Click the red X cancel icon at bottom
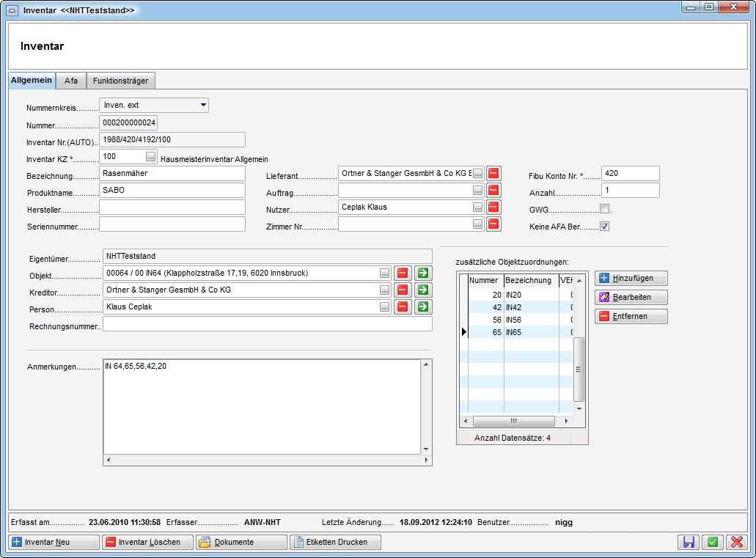The width and height of the screenshot is (756, 558). tap(735, 543)
